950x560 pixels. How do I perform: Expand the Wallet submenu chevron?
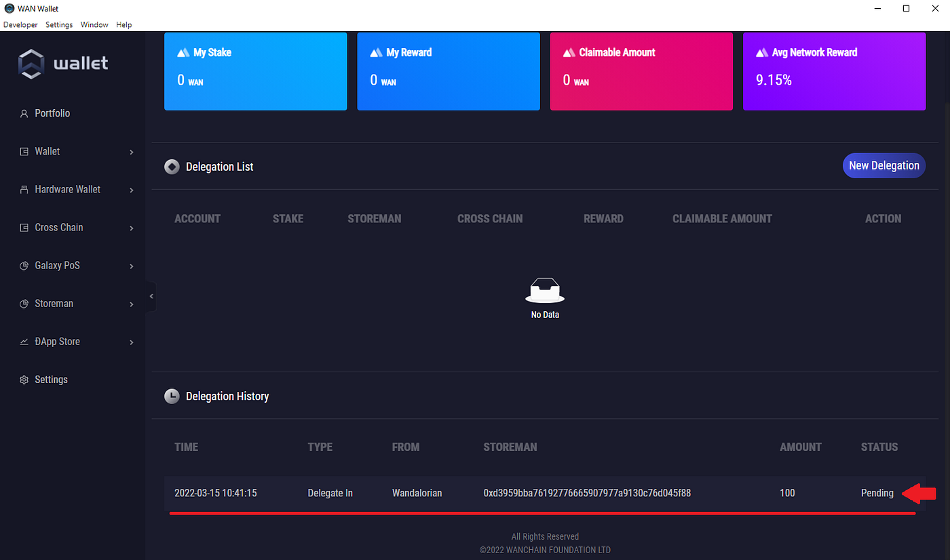tap(132, 152)
